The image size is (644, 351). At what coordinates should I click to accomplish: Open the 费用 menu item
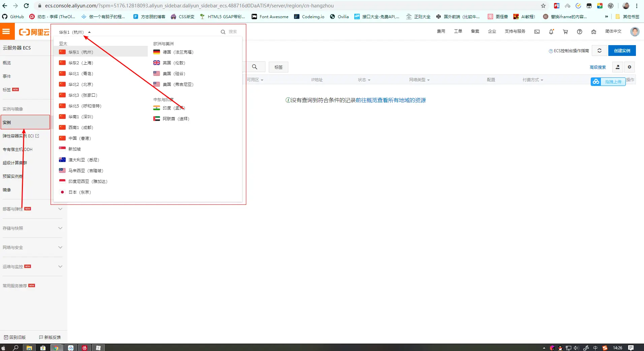click(x=441, y=31)
